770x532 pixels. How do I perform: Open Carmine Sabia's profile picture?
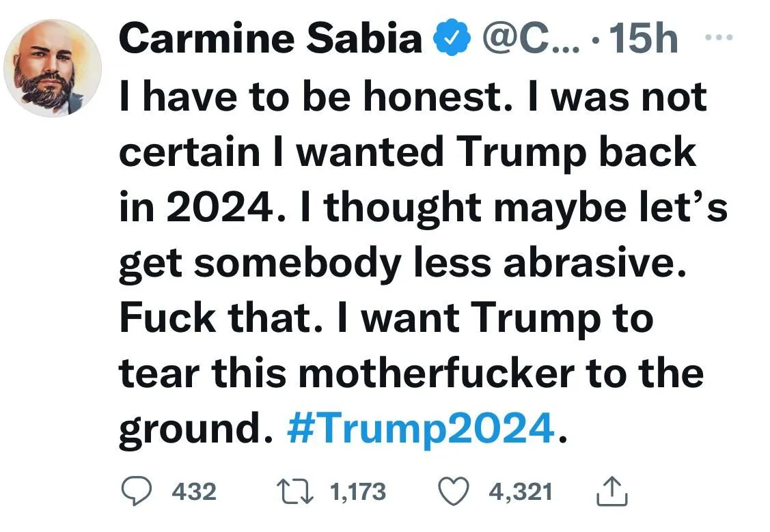pyautogui.click(x=53, y=68)
